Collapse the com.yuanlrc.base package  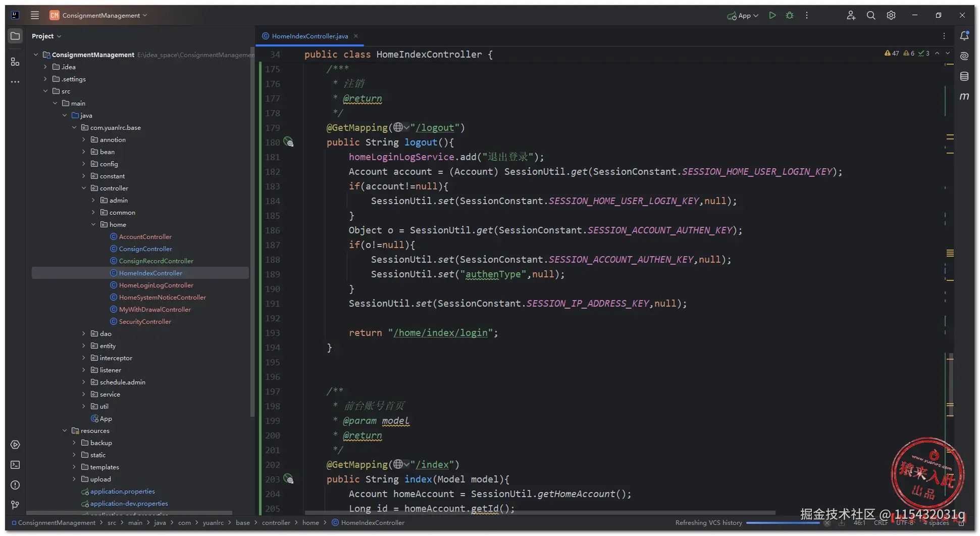74,127
